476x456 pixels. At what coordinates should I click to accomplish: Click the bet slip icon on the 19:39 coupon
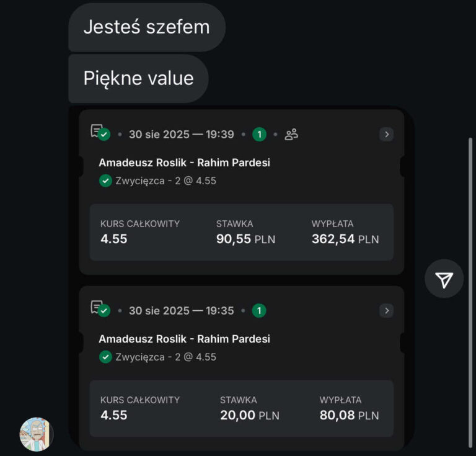pos(99,132)
